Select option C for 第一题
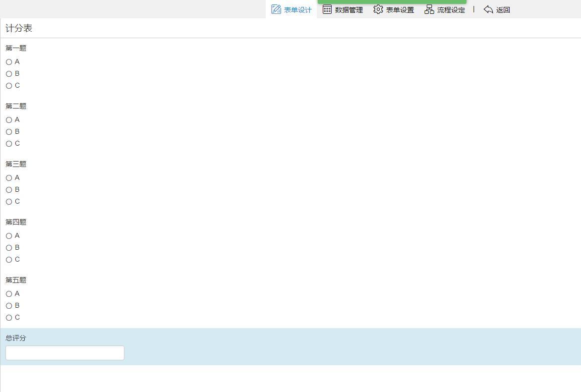The width and height of the screenshot is (581, 392). pos(9,86)
